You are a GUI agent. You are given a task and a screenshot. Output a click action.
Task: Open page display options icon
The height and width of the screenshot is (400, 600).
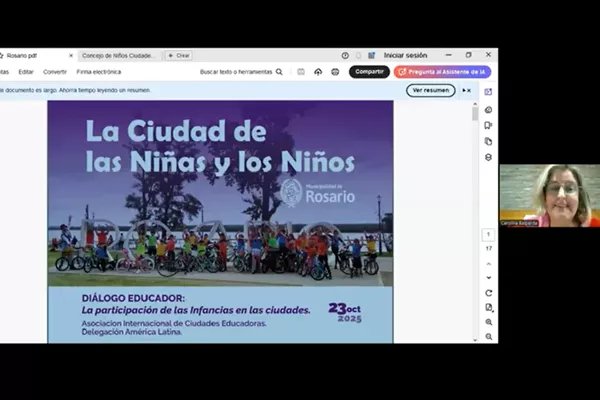point(489,307)
